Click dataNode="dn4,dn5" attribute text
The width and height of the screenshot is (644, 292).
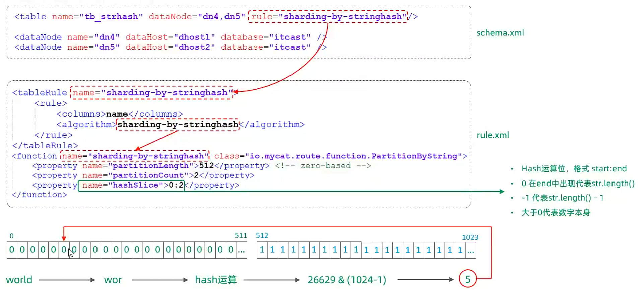[197, 17]
